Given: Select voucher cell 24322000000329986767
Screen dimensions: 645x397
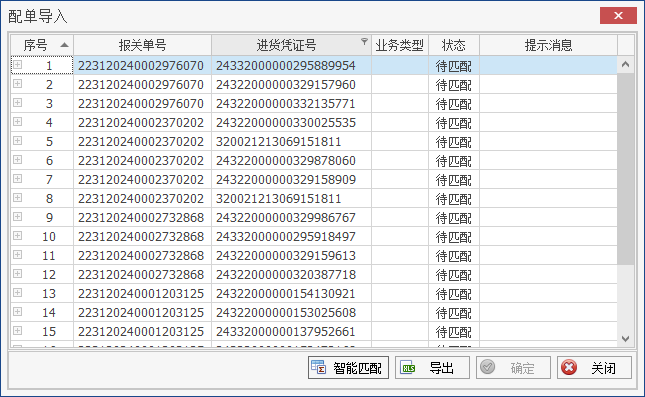Looking at the screenshot, I should [291, 218].
